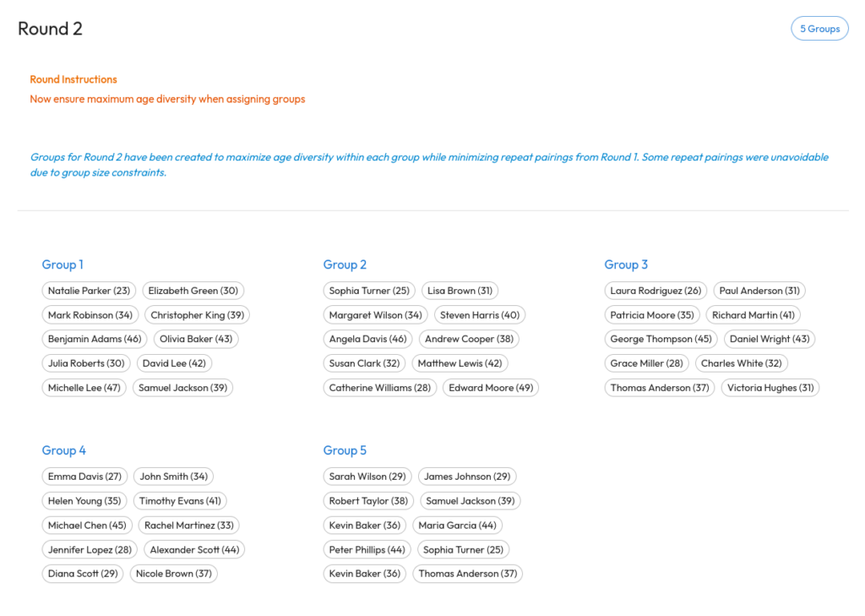Screen dimensions: 865x616
Task: Select the Elizabeth Green (30) chip
Action: (x=193, y=291)
